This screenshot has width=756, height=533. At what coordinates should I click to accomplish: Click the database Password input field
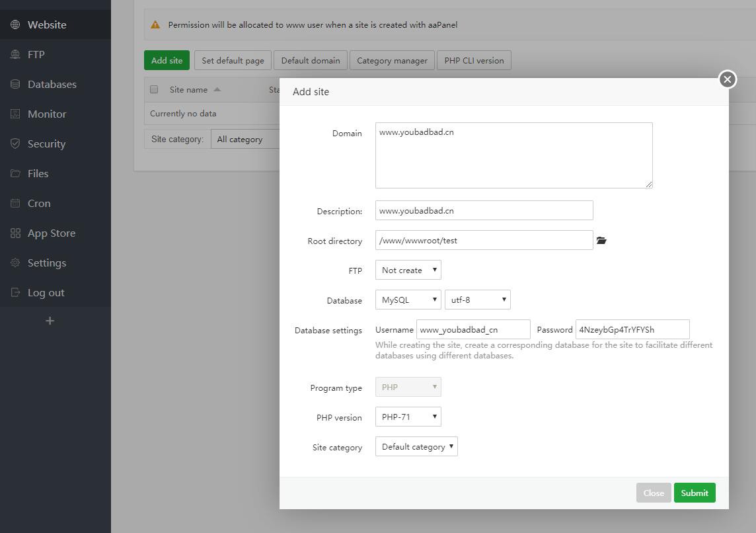coord(632,329)
